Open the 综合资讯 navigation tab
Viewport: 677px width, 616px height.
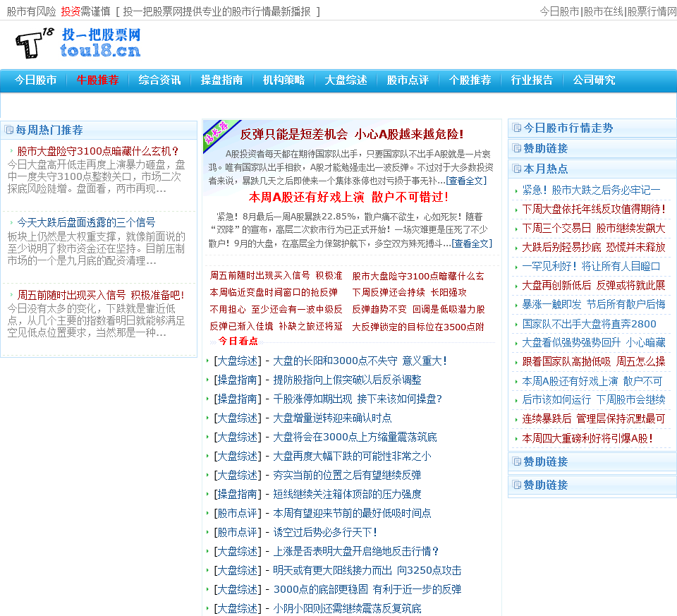(x=159, y=80)
